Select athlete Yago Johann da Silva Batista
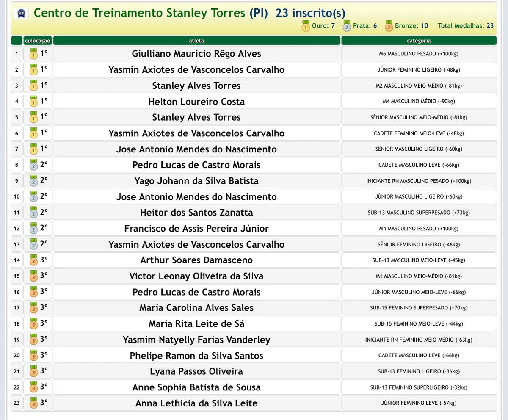 coord(196,181)
